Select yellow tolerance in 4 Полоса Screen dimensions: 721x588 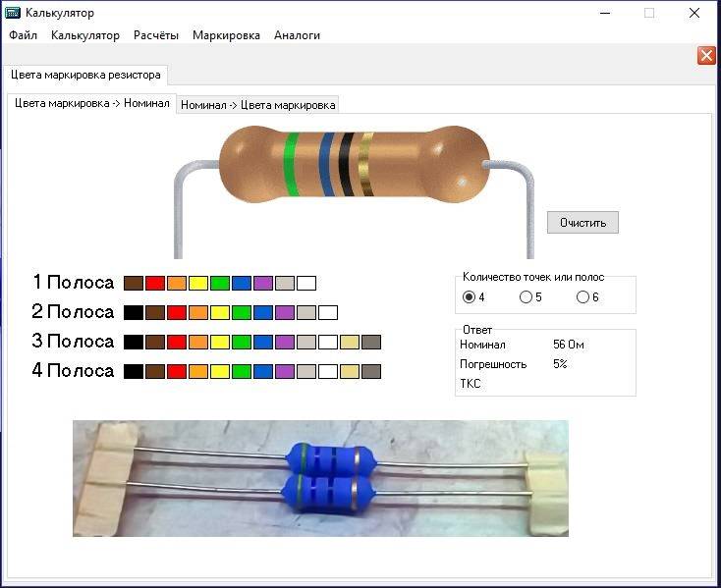point(220,371)
